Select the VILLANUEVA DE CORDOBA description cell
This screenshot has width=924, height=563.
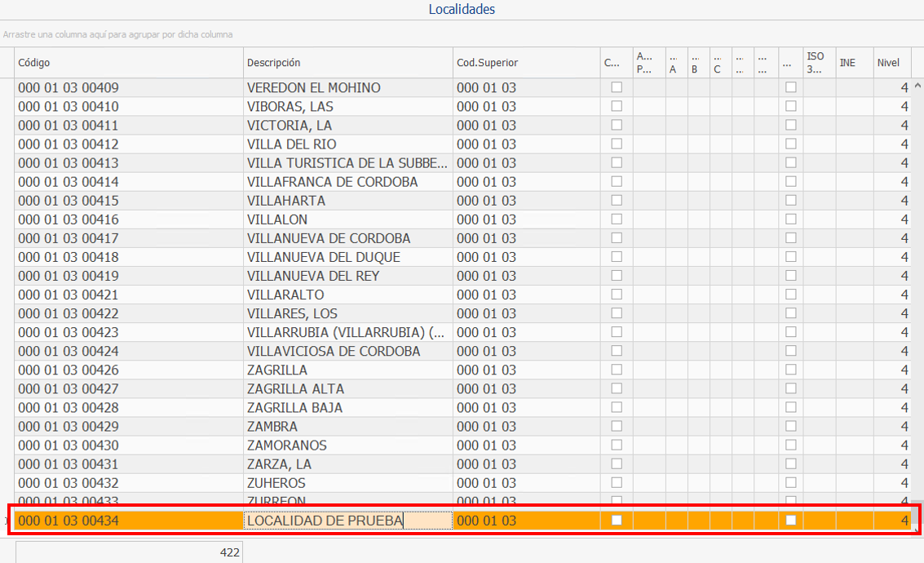tap(348, 238)
